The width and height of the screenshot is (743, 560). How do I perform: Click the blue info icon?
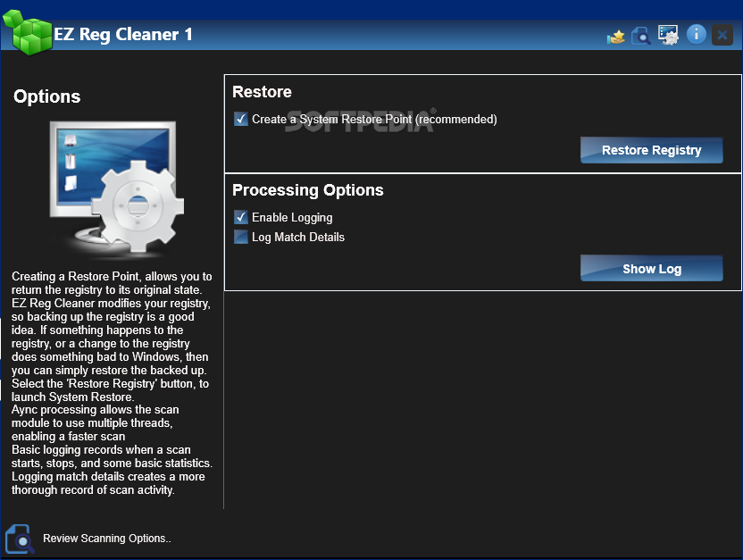point(697,35)
